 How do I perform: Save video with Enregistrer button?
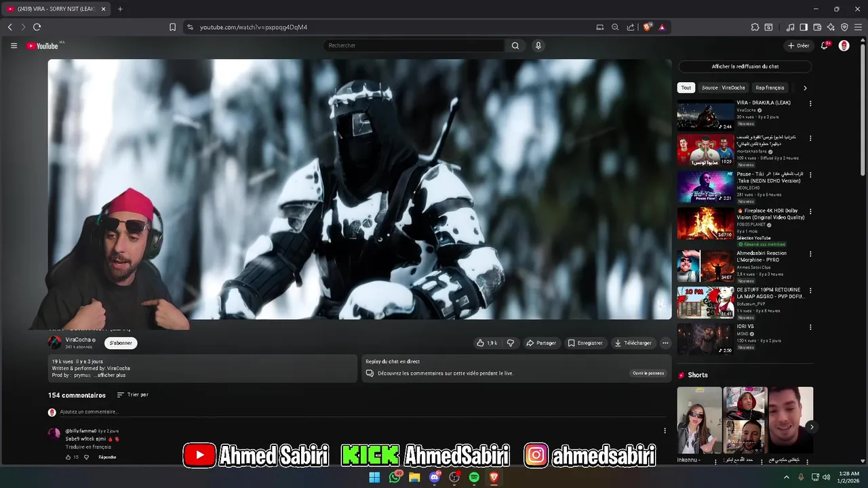tap(585, 343)
